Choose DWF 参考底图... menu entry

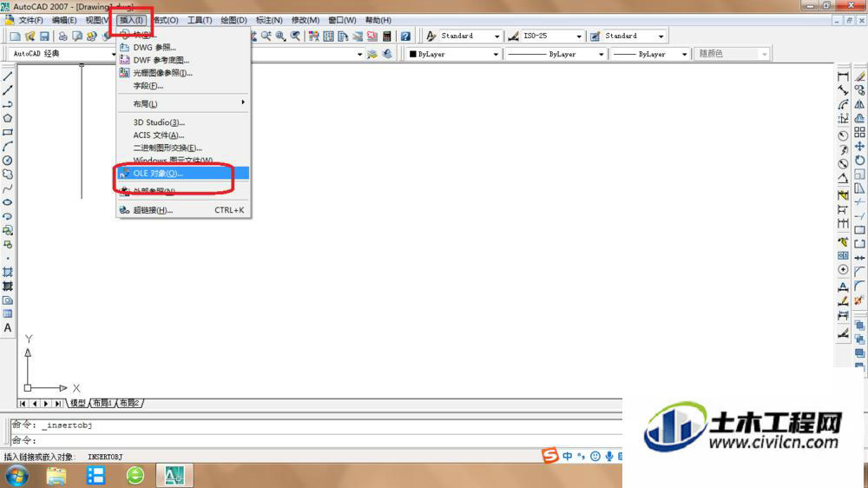[182, 61]
